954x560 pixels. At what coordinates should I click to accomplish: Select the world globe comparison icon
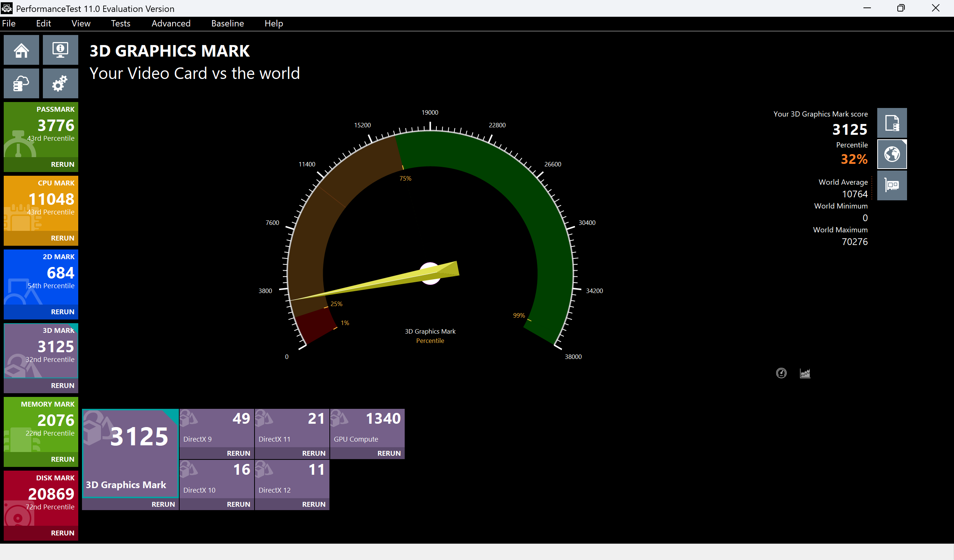tap(891, 154)
